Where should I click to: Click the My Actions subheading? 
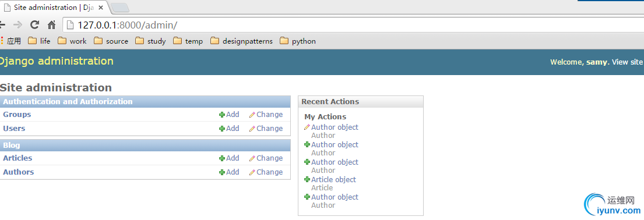(x=325, y=117)
